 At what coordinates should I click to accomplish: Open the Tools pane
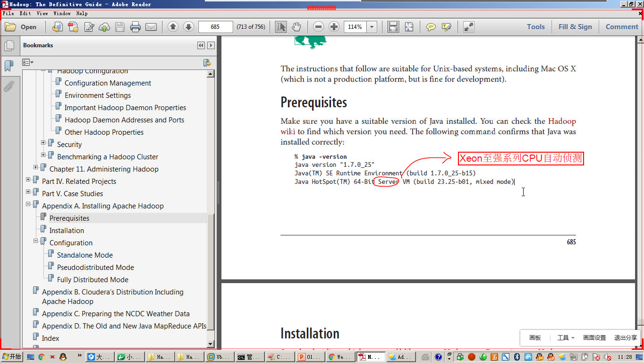pos(536,27)
